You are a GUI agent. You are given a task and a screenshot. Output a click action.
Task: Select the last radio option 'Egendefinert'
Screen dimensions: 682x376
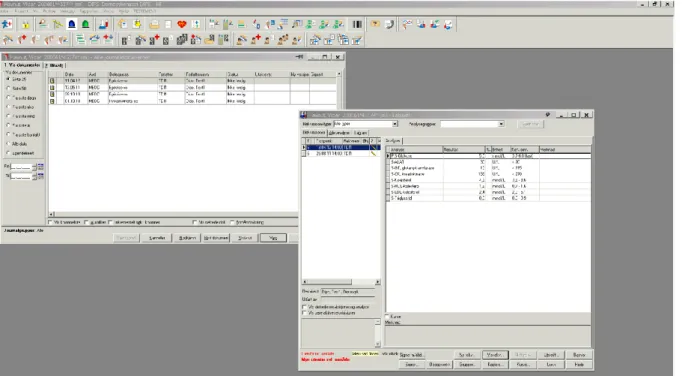click(x=8, y=153)
